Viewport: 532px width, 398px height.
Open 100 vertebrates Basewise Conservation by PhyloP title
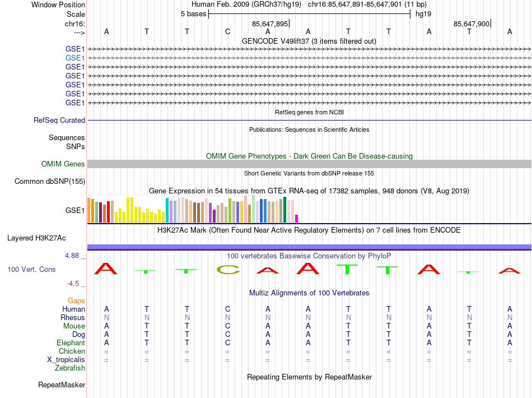coord(309,256)
